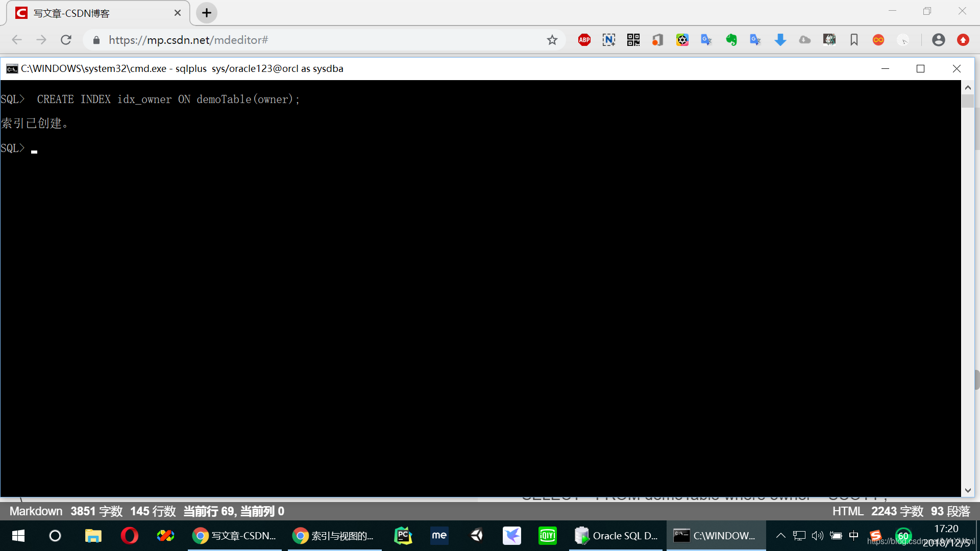
Task: Switch to Oracle SQL Developer taskbar item
Action: click(x=617, y=536)
